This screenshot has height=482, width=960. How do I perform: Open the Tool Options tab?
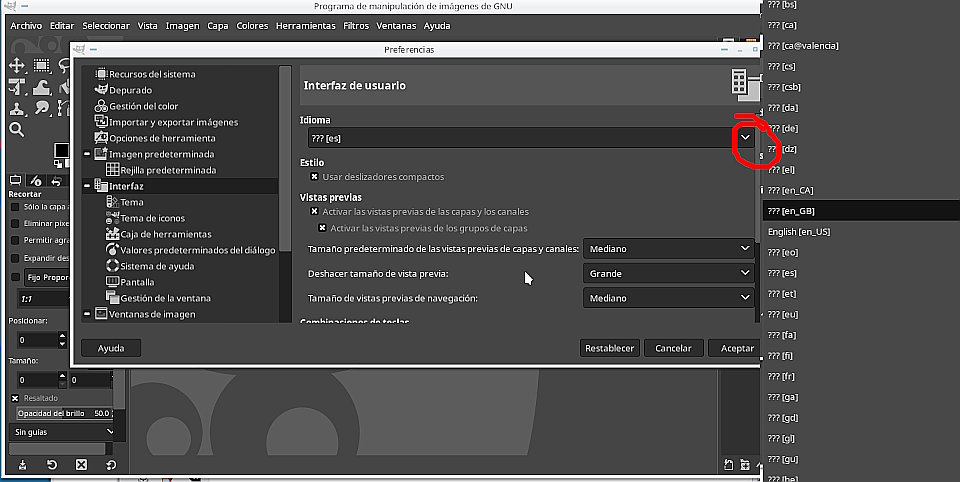(15, 181)
